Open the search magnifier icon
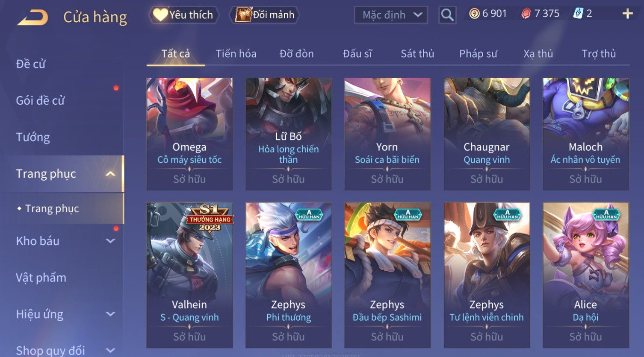Screen dimensions: 644x357 click(x=447, y=15)
